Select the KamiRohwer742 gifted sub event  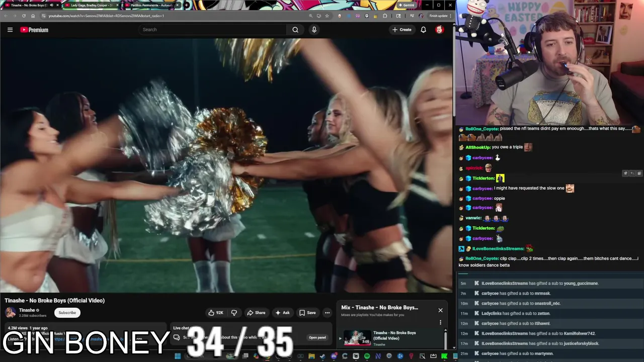(x=549, y=333)
